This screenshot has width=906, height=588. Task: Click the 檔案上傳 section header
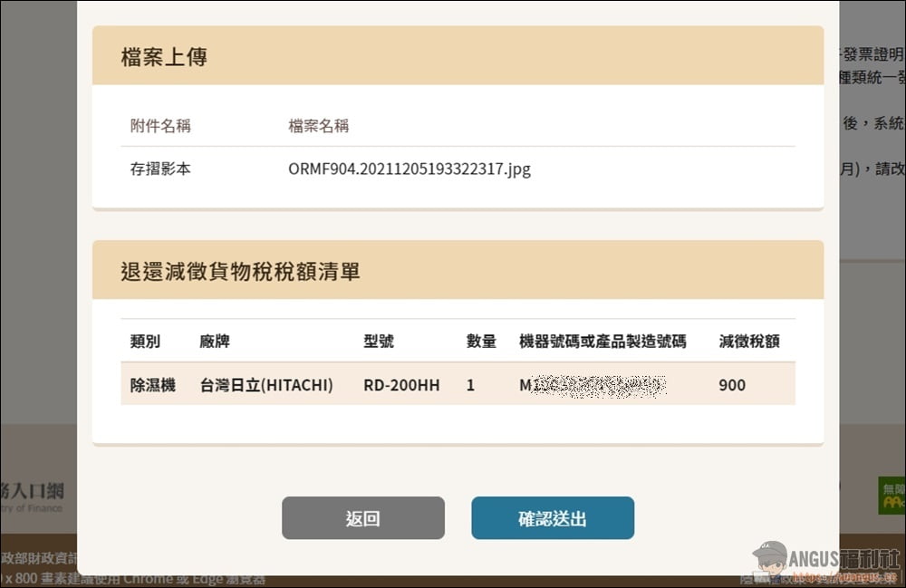click(x=164, y=56)
